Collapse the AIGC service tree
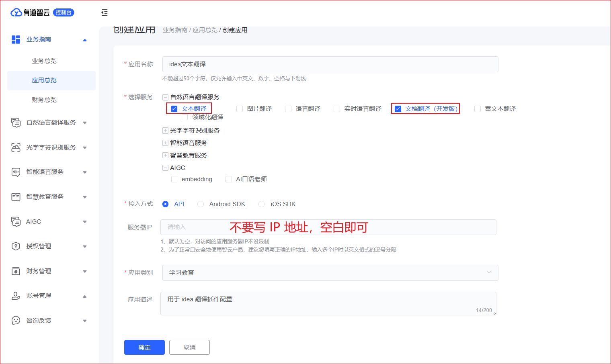Viewport: 611px width, 364px height. (x=165, y=168)
